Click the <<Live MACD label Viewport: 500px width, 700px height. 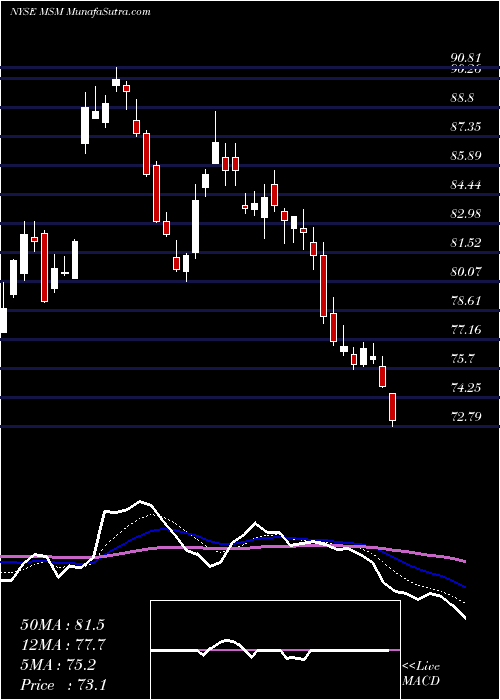coord(421,674)
